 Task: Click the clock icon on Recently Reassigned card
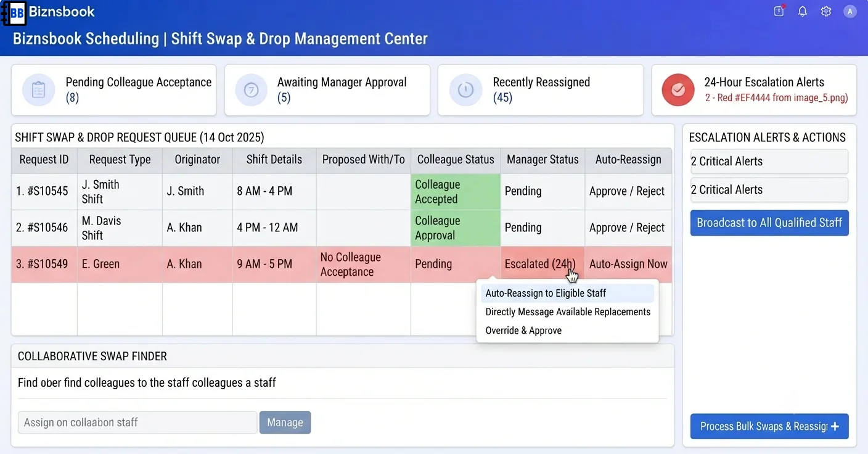point(465,90)
